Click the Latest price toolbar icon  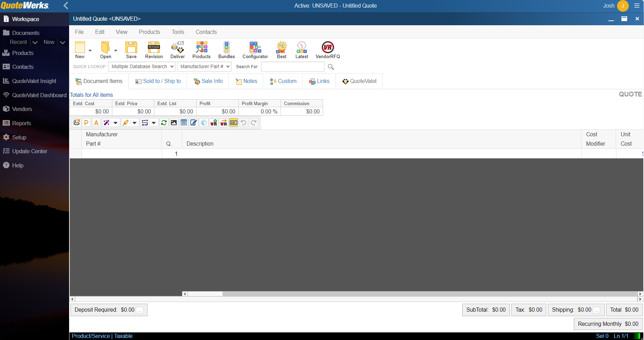[x=302, y=50]
